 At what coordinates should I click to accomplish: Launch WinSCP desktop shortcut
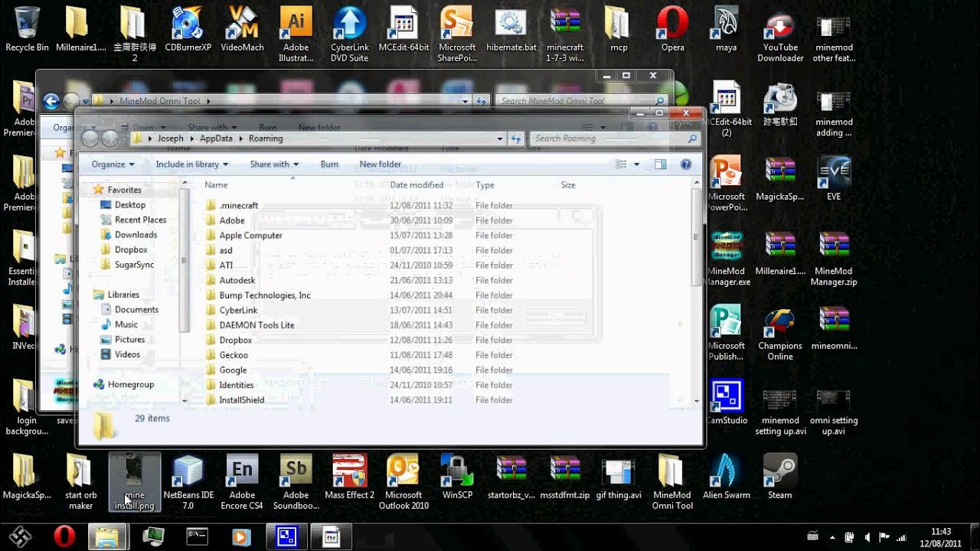pyautogui.click(x=457, y=477)
